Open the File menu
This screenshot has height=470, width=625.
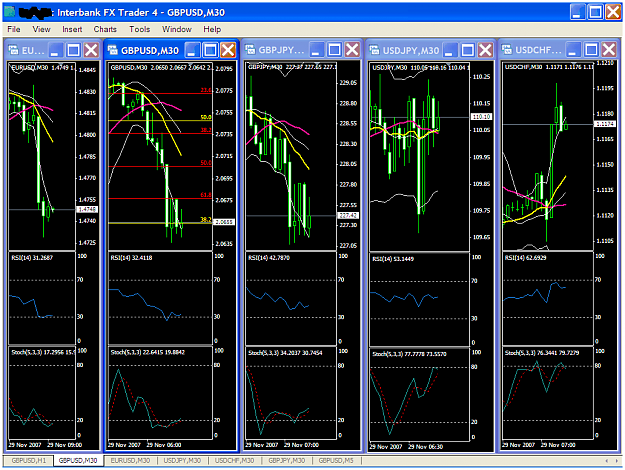(x=14, y=29)
